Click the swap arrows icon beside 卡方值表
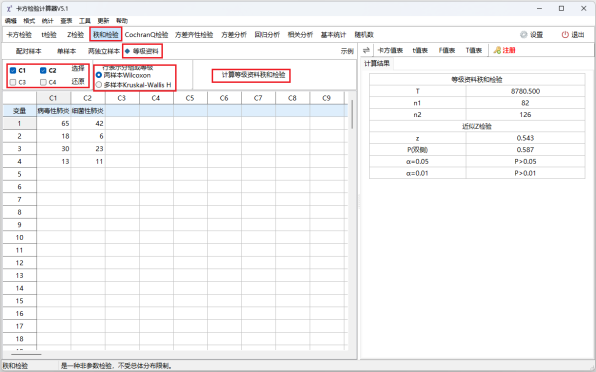This screenshot has height=372, width=596. point(366,50)
